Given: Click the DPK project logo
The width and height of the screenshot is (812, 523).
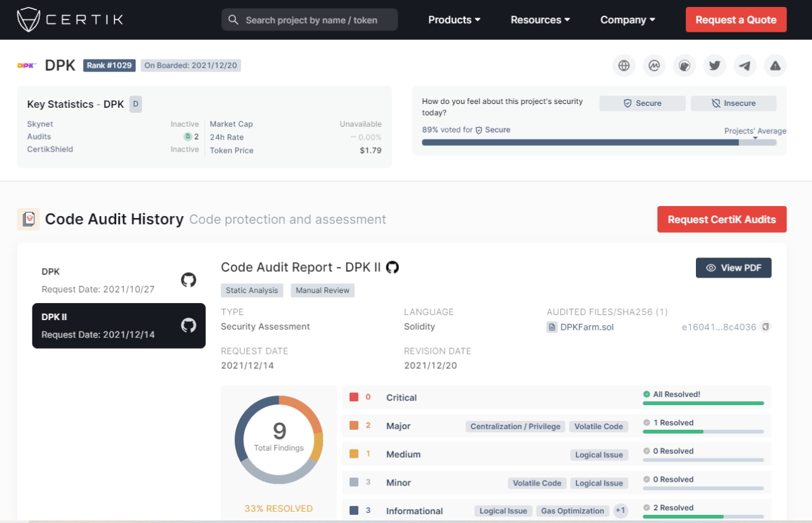Looking at the screenshot, I should coord(27,65).
